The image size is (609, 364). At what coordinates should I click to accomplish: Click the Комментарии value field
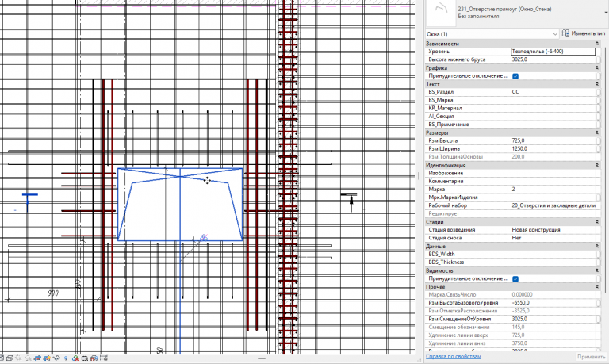553,182
